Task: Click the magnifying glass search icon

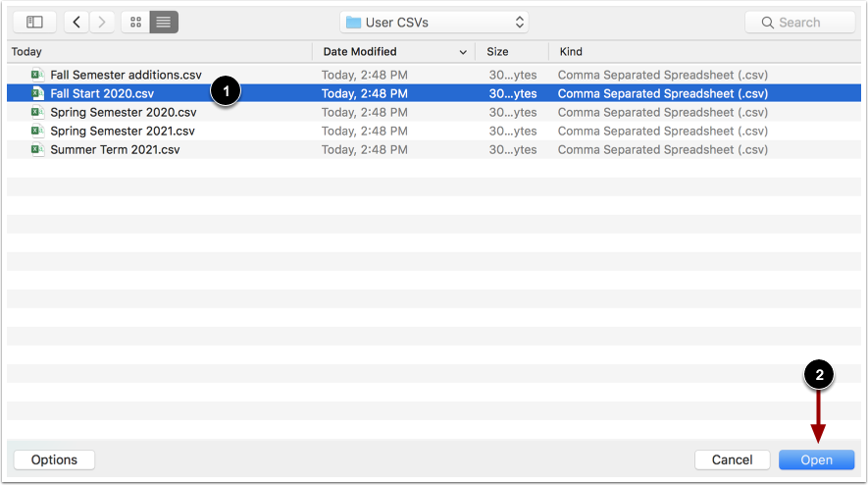Action: [x=767, y=23]
